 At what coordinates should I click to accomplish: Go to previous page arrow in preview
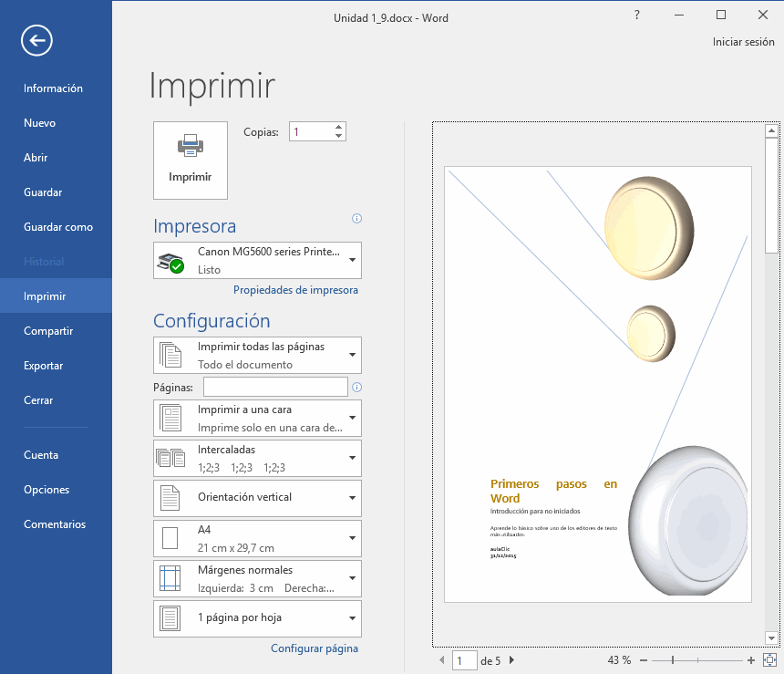(442, 660)
